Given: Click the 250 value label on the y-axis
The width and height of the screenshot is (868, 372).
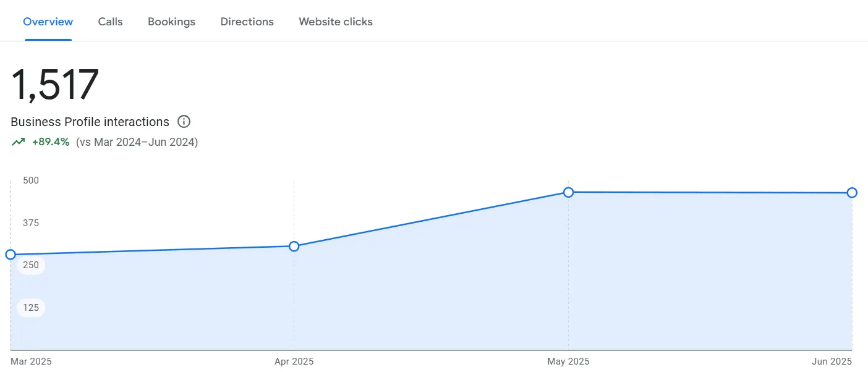Looking at the screenshot, I should click(x=30, y=264).
